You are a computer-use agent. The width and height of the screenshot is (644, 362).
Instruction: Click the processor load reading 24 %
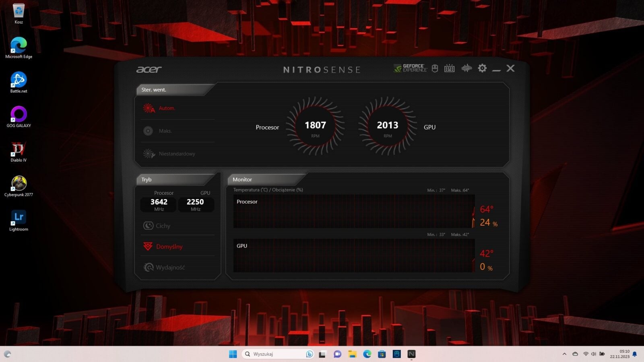[x=489, y=222]
